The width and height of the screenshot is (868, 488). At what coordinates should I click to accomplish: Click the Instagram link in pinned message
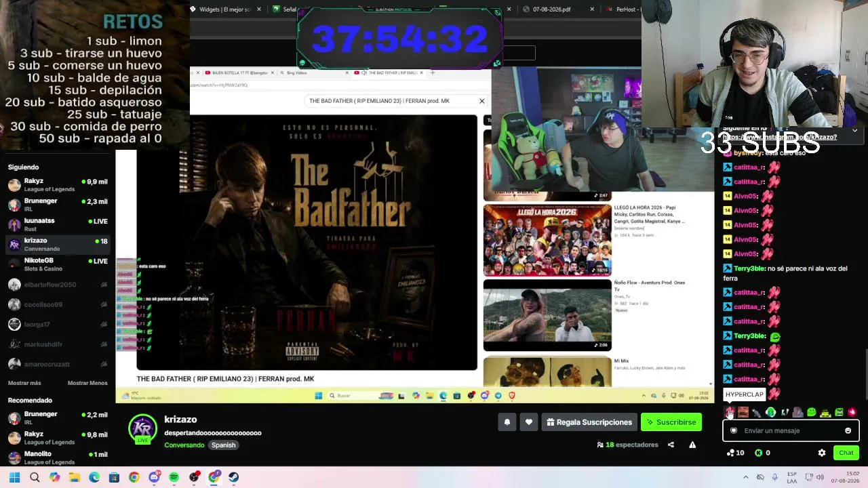(780, 137)
